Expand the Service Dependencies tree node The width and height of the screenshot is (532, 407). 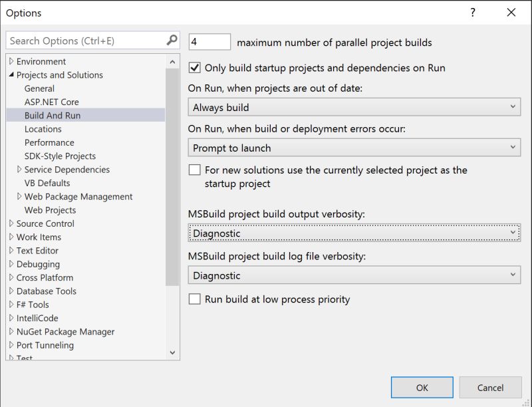tap(18, 170)
